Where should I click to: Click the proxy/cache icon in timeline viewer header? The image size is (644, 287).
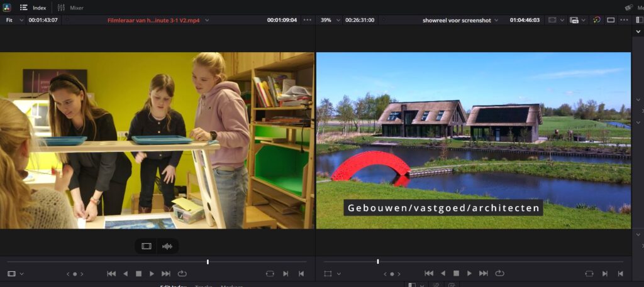pos(574,20)
